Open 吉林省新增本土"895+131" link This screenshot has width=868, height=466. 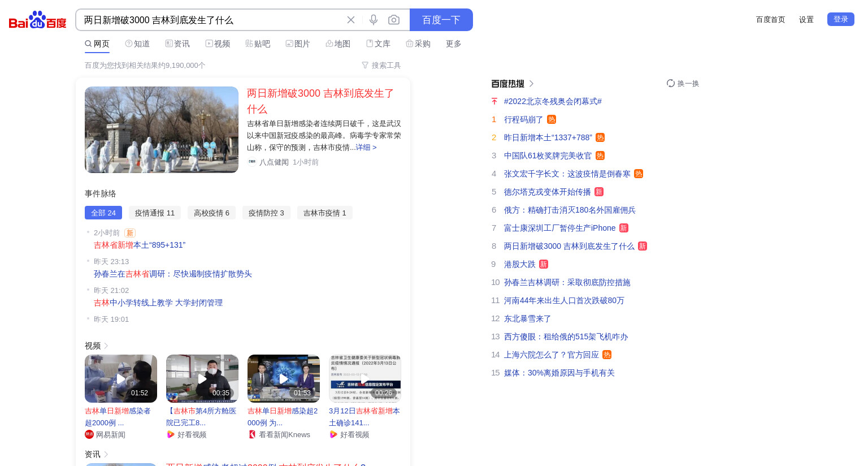tap(140, 245)
